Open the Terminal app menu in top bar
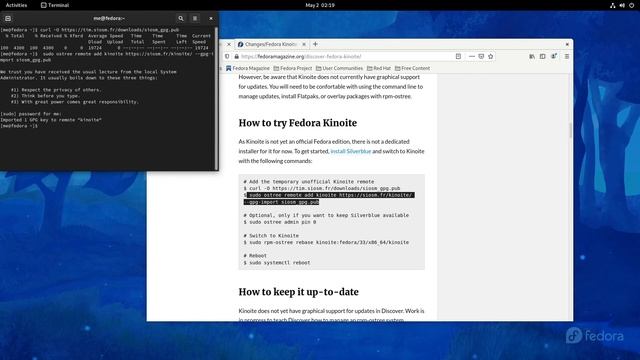The image size is (640, 360). 55,5
